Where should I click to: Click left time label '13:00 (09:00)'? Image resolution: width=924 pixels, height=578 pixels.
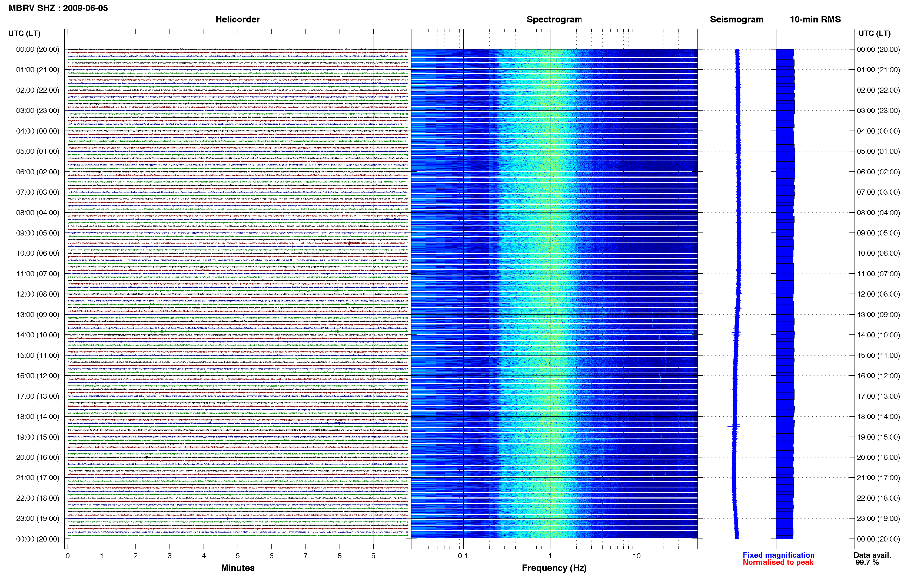click(38, 315)
